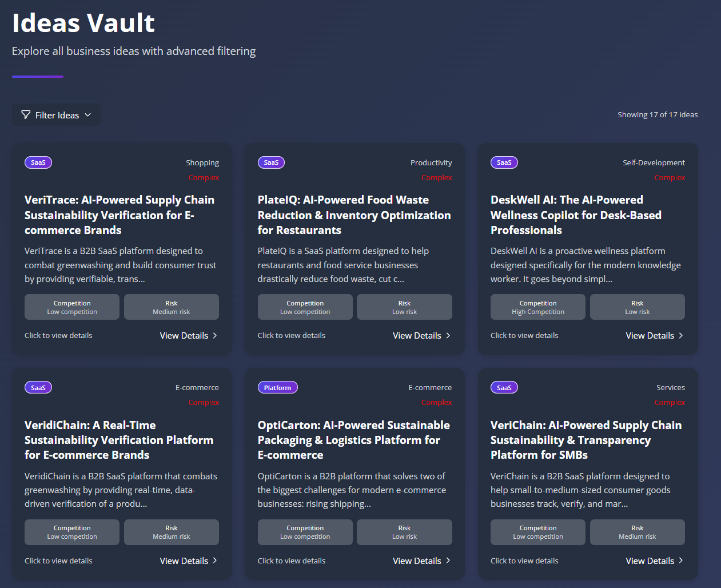
Task: Click the VeriChain View Details arrow icon
Action: pyautogui.click(x=681, y=561)
